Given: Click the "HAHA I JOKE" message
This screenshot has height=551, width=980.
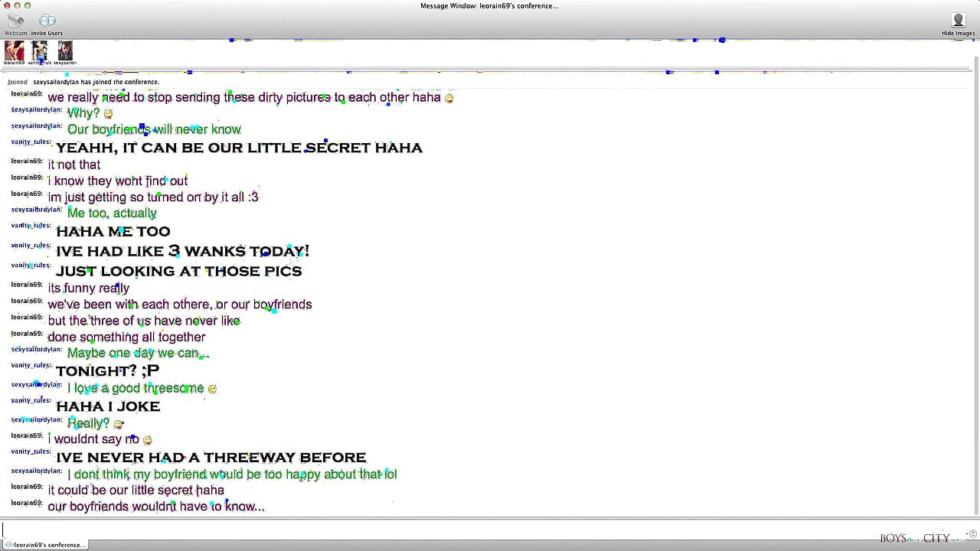Looking at the screenshot, I should [108, 406].
